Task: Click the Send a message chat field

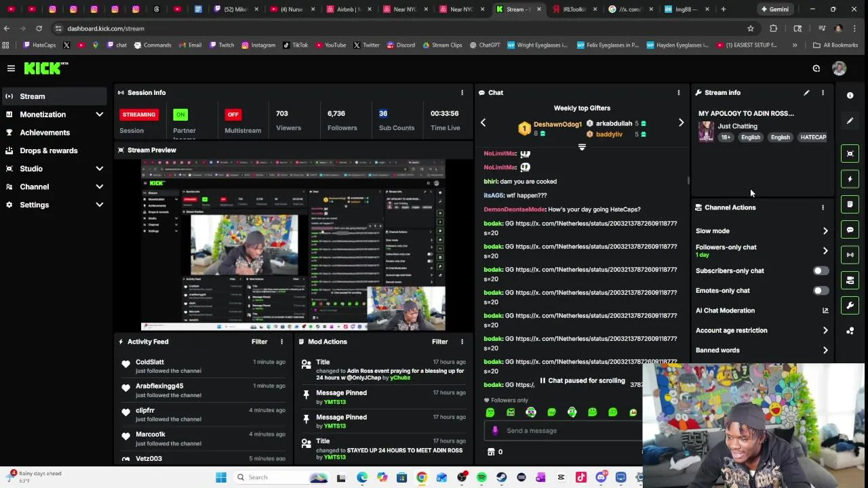Action: [563, 430]
